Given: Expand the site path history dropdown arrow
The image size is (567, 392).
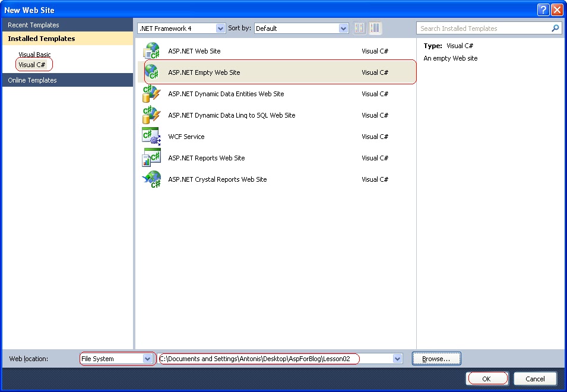Looking at the screenshot, I should (397, 359).
